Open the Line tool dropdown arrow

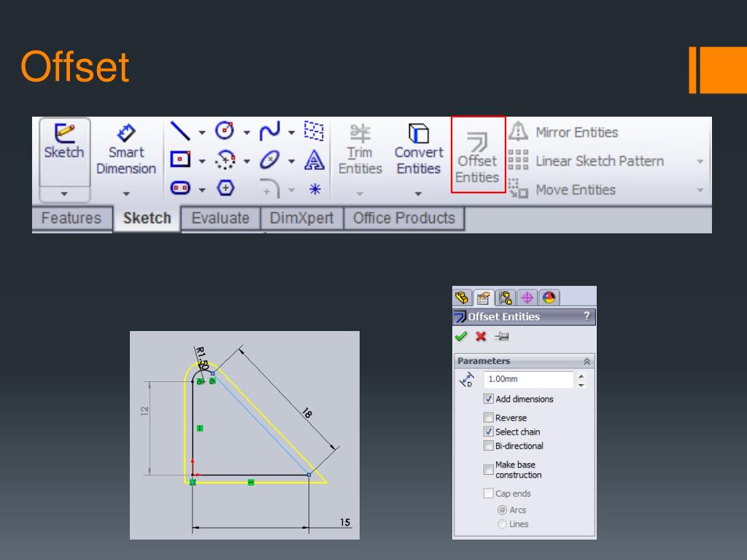click(x=202, y=133)
